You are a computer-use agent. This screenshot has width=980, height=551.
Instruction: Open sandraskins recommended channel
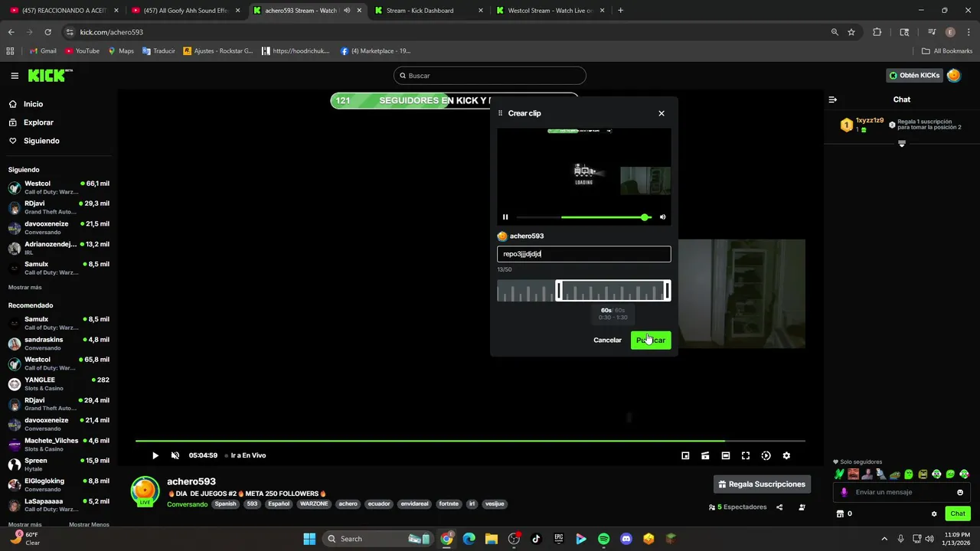click(58, 344)
